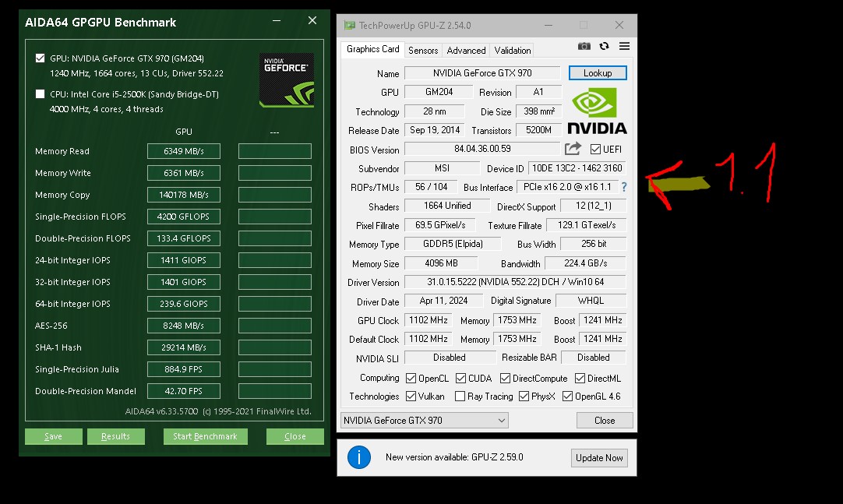The image size is (843, 504).
Task: Click the Pixel Fillrate field 69.5 GPixel/s
Action: click(x=440, y=225)
